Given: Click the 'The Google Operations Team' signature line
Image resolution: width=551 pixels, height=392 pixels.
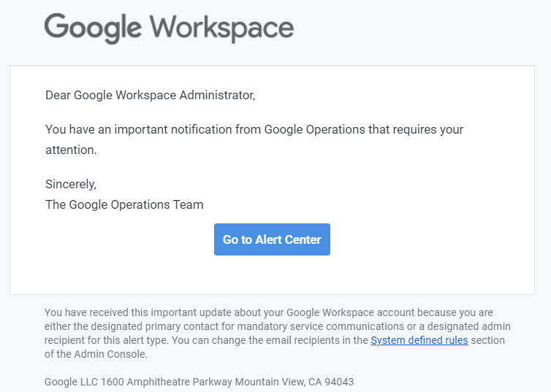Looking at the screenshot, I should click(x=124, y=204).
